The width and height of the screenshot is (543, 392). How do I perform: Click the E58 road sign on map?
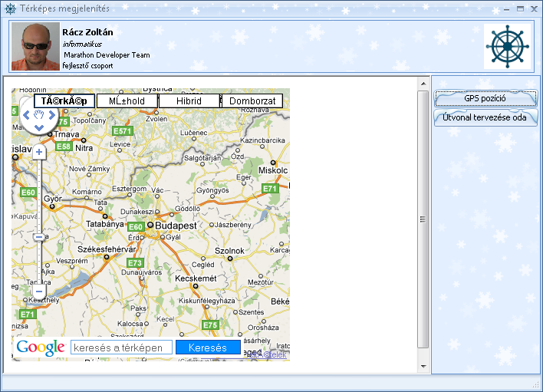pos(64,147)
